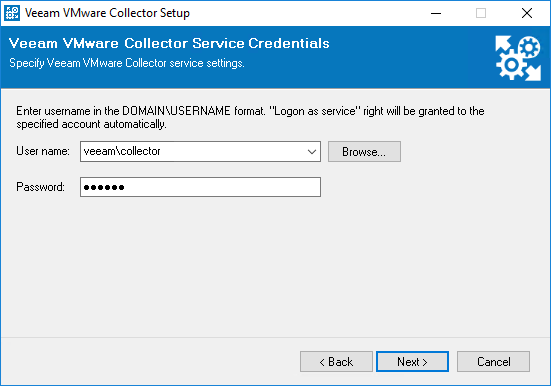Focus the Password input box
This screenshot has height=386, width=551.
(200, 187)
